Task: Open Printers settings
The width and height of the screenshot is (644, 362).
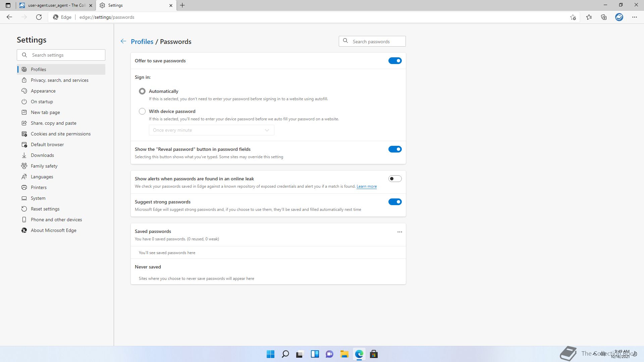Action: (x=61, y=187)
